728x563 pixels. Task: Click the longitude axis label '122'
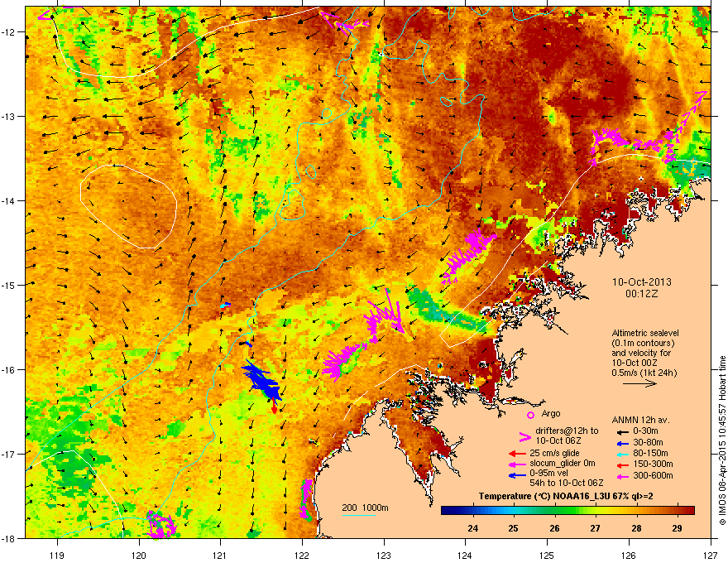(x=302, y=555)
